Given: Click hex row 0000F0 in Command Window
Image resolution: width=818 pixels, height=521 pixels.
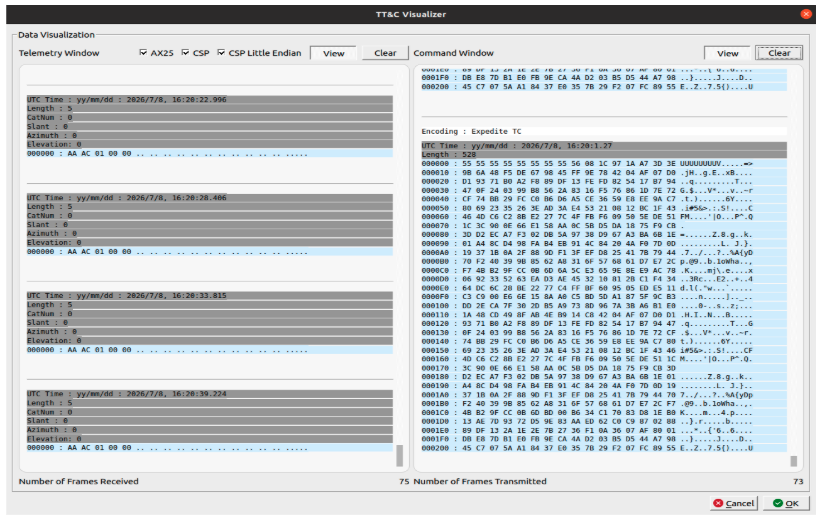Looking at the screenshot, I should [x=604, y=297].
